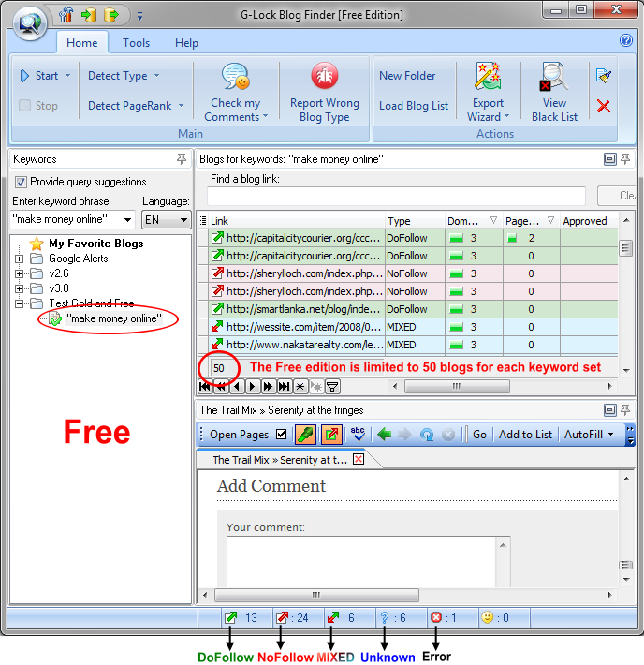Image resolution: width=644 pixels, height=665 pixels.
Task: Click the Go button
Action: point(479,435)
